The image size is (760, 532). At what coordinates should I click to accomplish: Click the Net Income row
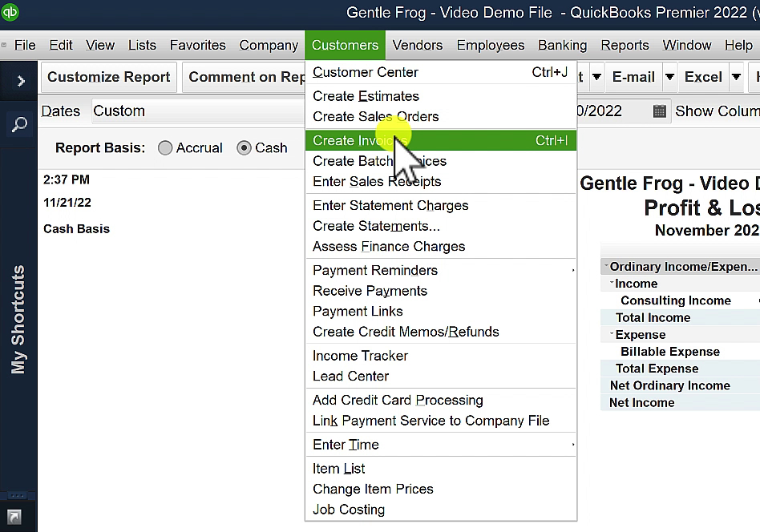680,403
